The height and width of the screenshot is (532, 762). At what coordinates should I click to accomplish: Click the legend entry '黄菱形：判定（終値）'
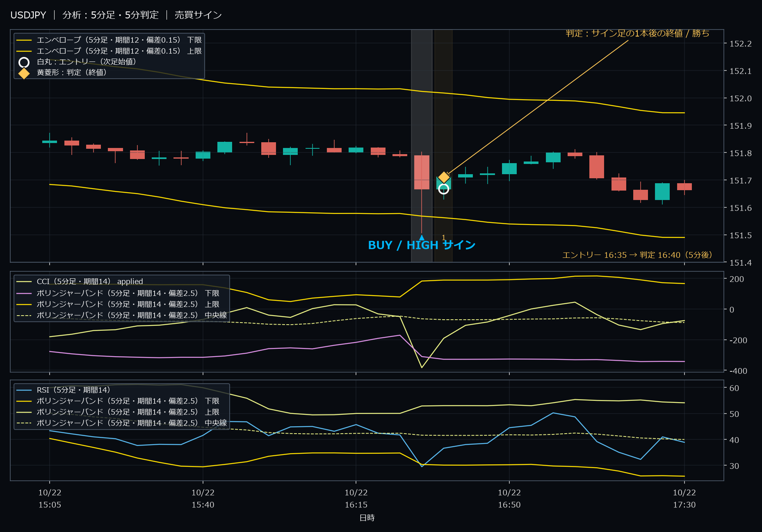coord(63,73)
